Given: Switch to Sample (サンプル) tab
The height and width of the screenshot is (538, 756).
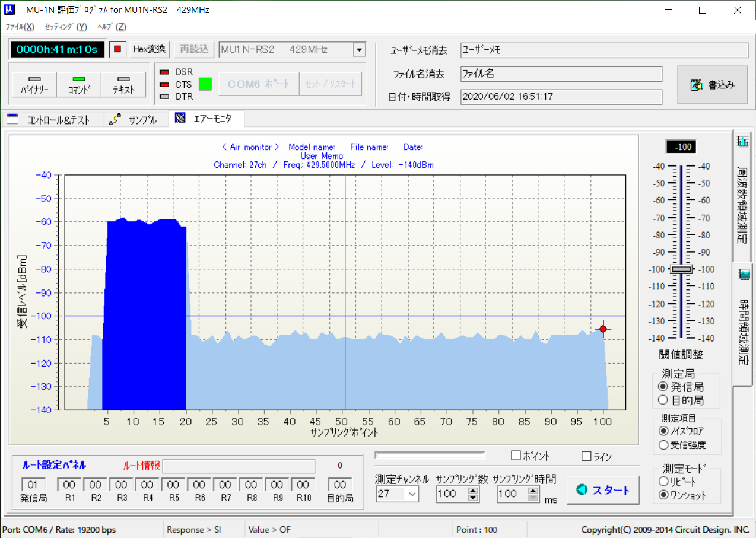Looking at the screenshot, I should pyautogui.click(x=135, y=120).
